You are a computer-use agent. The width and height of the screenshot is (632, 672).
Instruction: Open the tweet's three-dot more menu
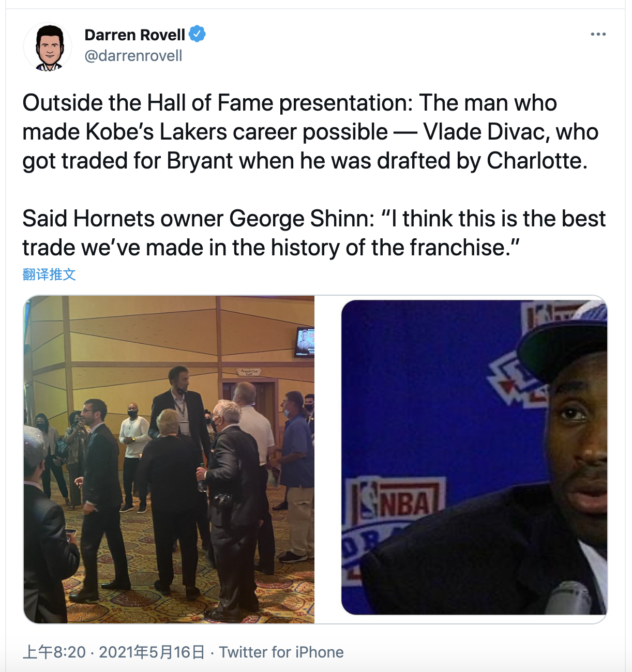click(598, 34)
